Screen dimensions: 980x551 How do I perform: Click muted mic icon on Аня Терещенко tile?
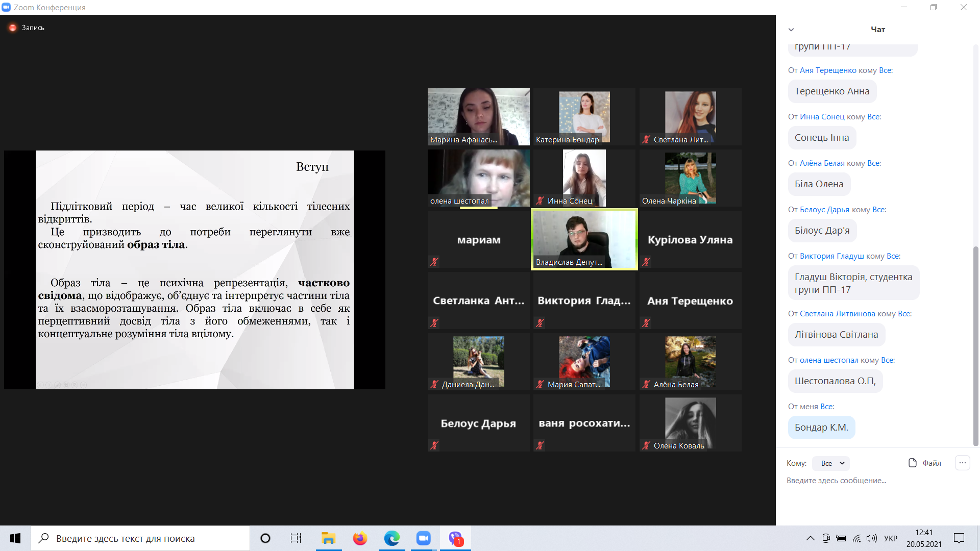click(646, 323)
